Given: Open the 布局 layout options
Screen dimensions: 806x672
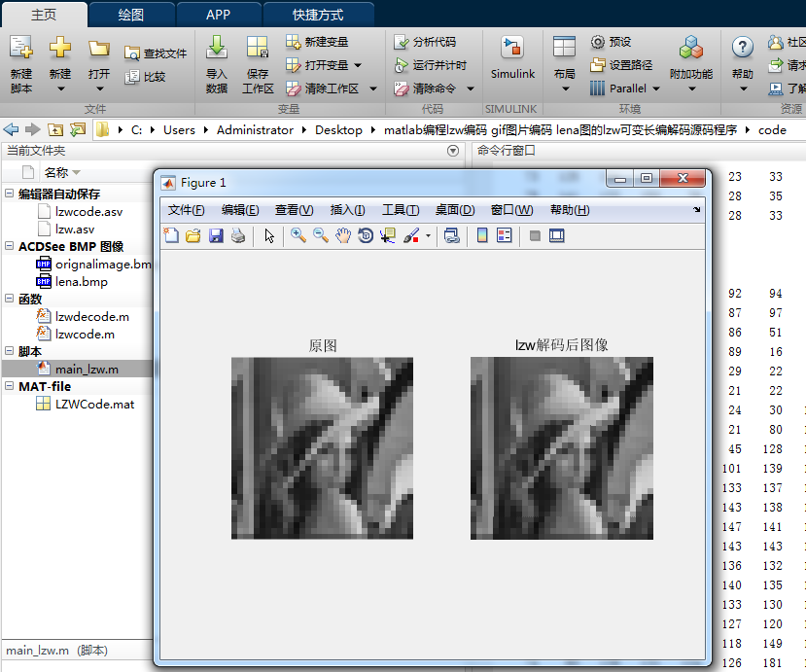Looking at the screenshot, I should click(x=564, y=64).
